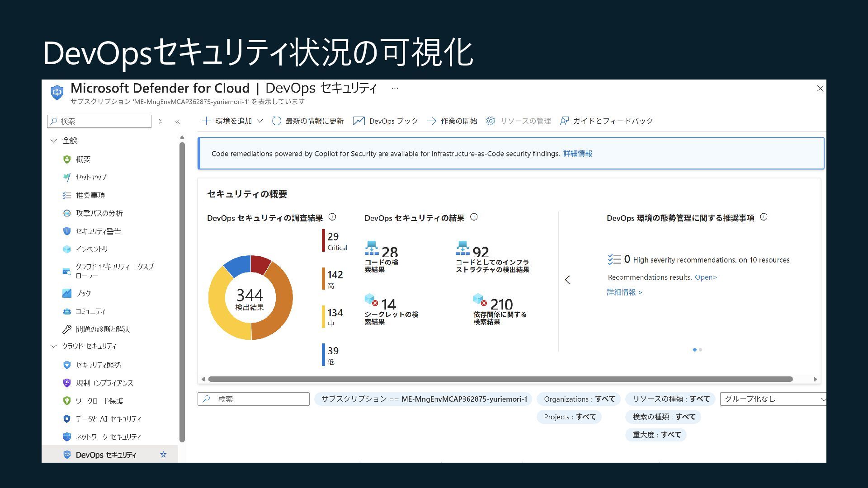Click the 詳細情報 link in banner
This screenshot has height=488, width=868.
click(x=577, y=154)
